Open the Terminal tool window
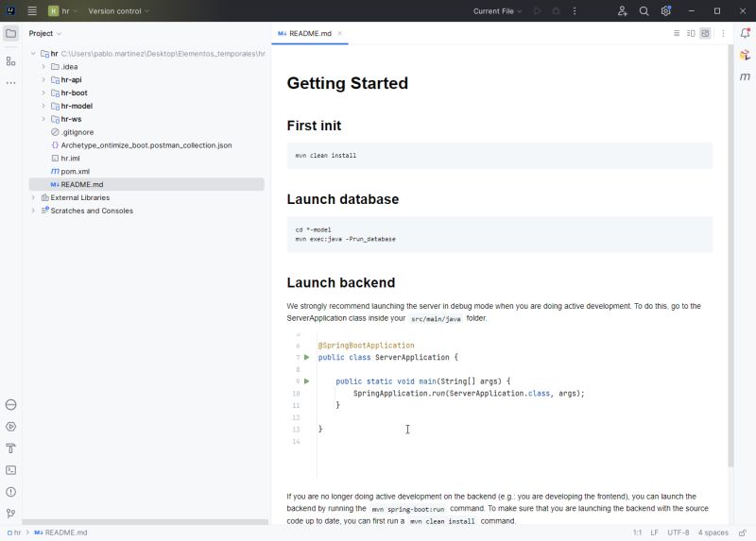Viewport: 756px width, 541px height. click(10, 470)
